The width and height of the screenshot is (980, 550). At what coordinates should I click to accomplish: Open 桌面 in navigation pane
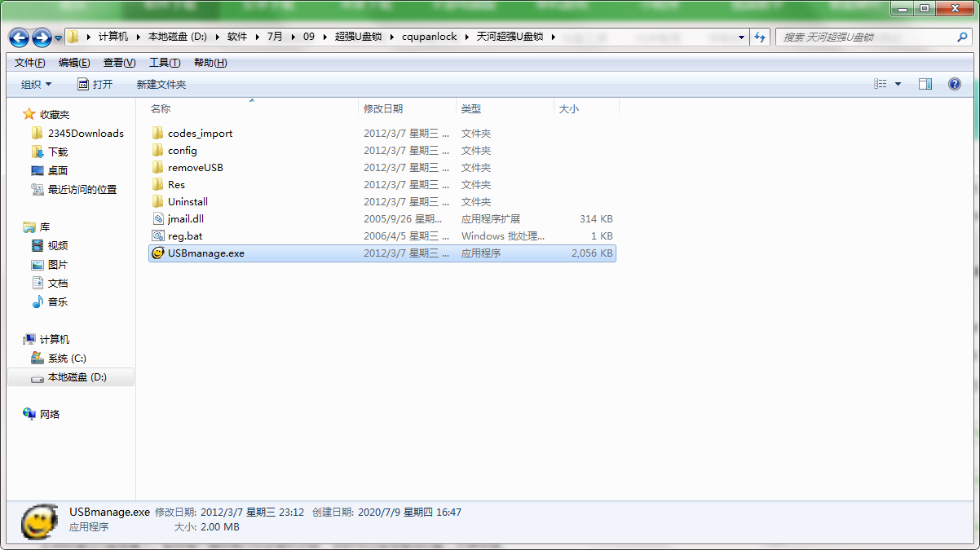pos(58,170)
